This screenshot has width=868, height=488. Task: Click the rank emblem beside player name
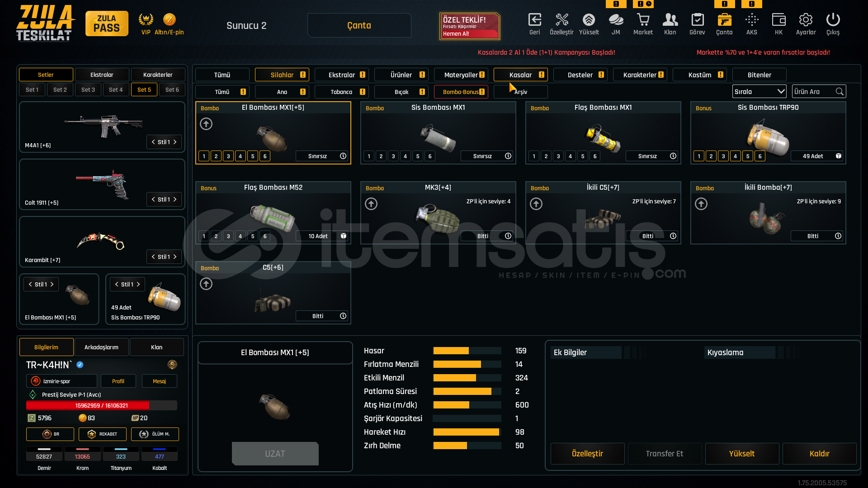pyautogui.click(x=172, y=365)
